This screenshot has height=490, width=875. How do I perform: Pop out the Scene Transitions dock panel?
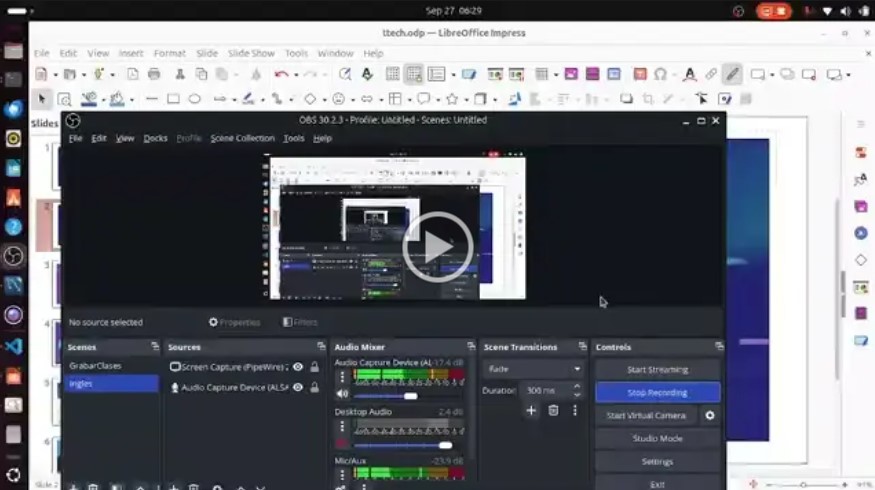pos(582,347)
